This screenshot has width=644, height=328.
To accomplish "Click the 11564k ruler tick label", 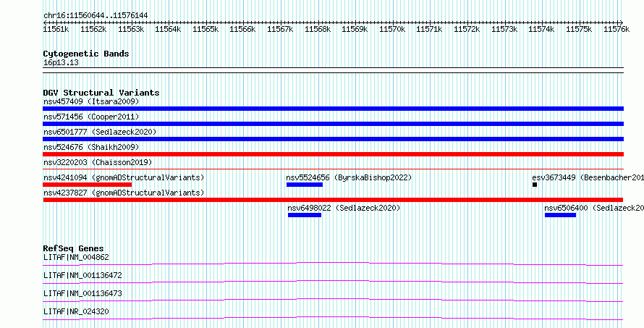I will (168, 29).
